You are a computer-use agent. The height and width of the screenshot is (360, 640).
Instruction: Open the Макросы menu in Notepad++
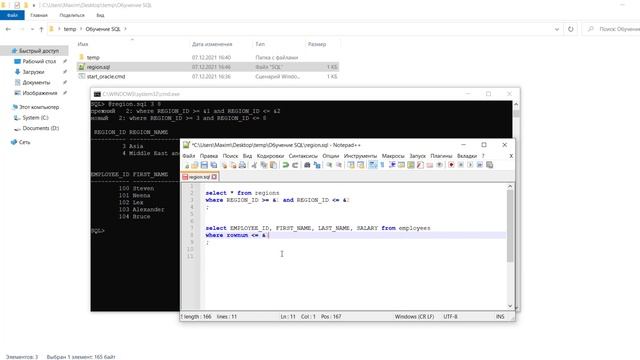[x=393, y=156]
